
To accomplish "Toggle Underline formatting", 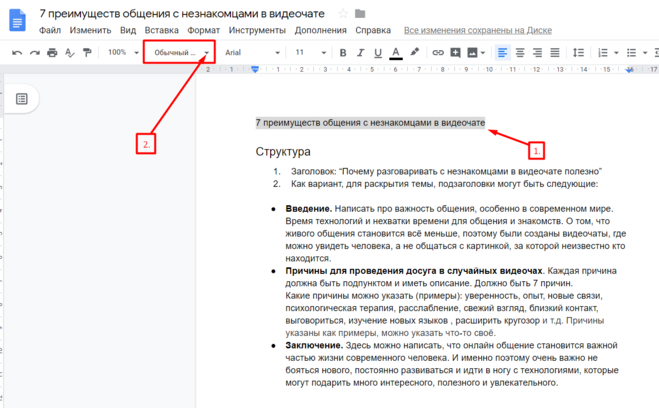I will 378,52.
